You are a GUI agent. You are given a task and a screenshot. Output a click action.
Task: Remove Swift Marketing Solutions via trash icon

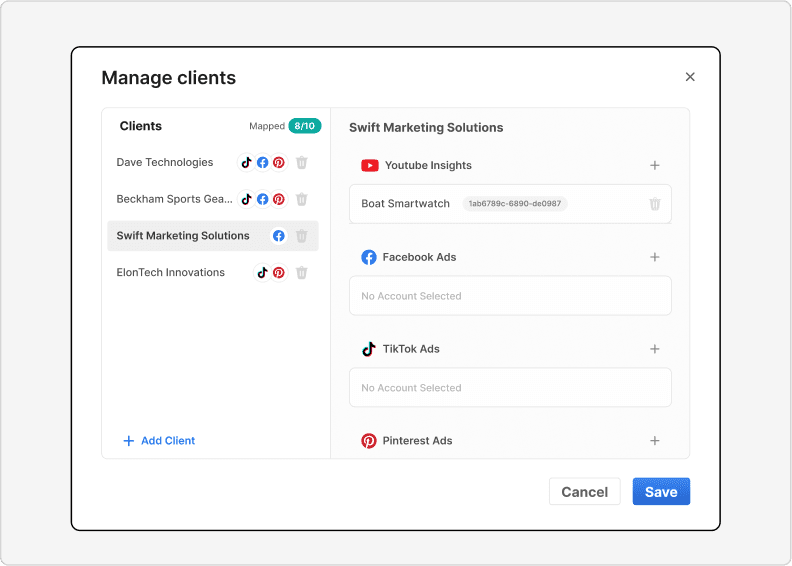(x=301, y=236)
